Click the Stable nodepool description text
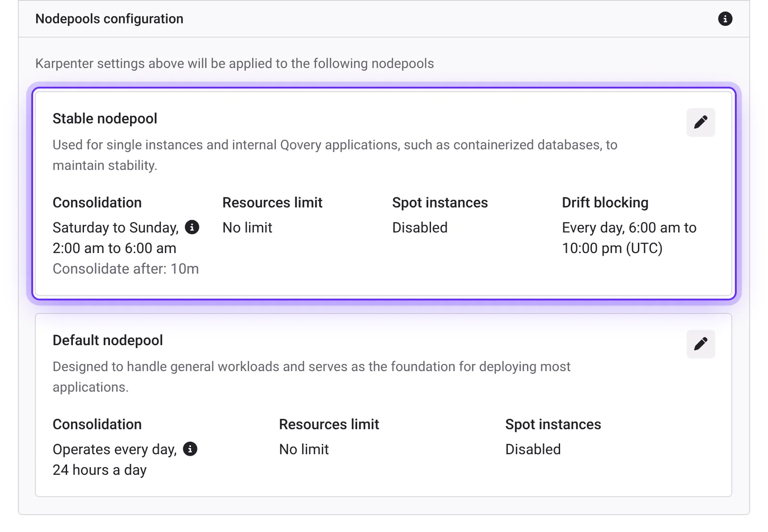The image size is (768, 532). pos(335,155)
